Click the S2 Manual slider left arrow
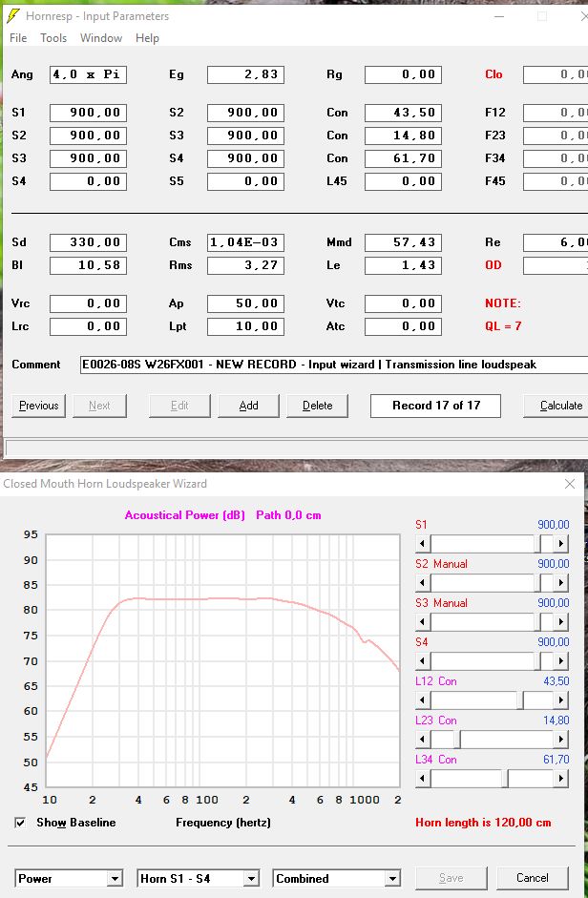This screenshot has width=588, height=898. 423,583
